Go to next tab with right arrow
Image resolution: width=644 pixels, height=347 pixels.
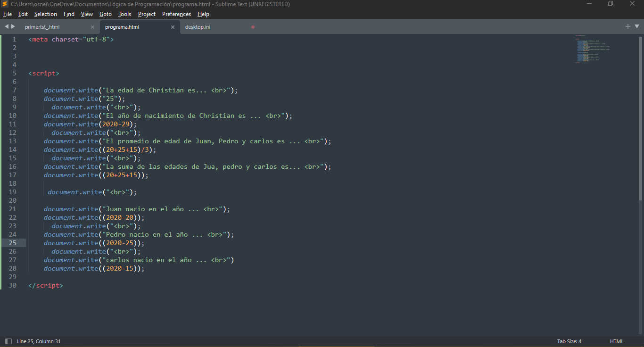pos(13,26)
